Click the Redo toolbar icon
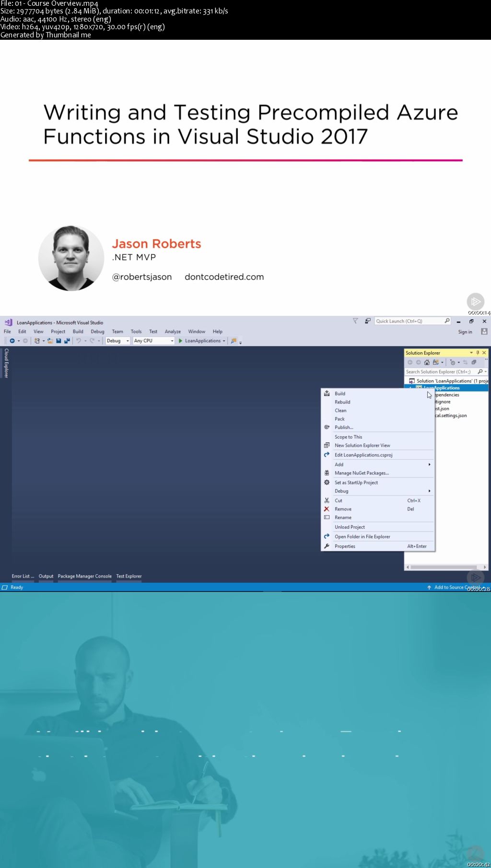 (92, 341)
